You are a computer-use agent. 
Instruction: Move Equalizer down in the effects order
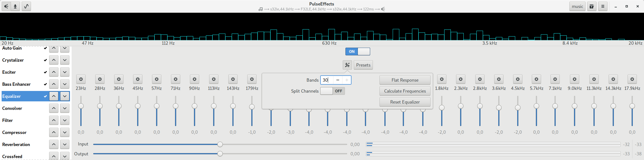[x=65, y=96]
